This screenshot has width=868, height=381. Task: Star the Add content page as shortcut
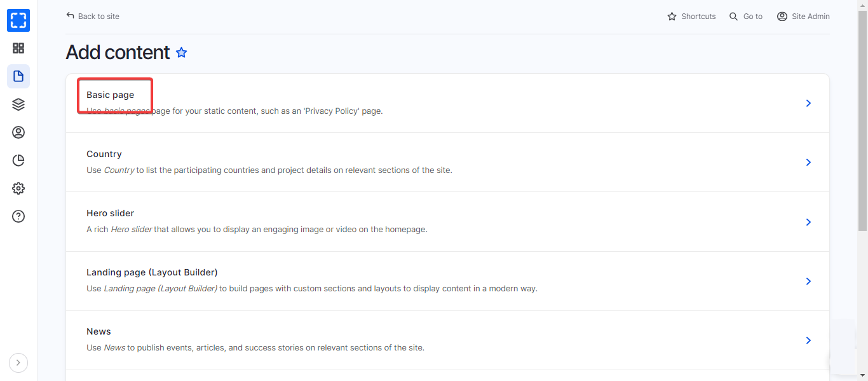point(182,53)
